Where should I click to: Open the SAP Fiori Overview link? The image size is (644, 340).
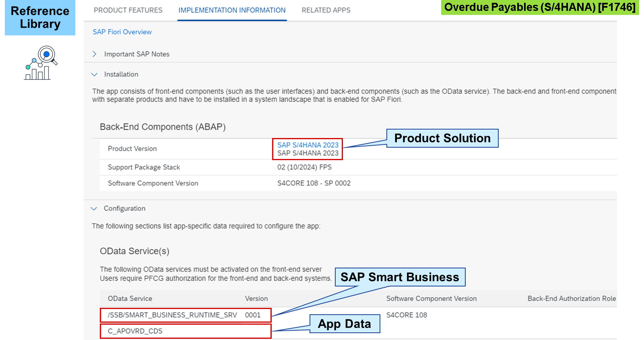coord(122,32)
